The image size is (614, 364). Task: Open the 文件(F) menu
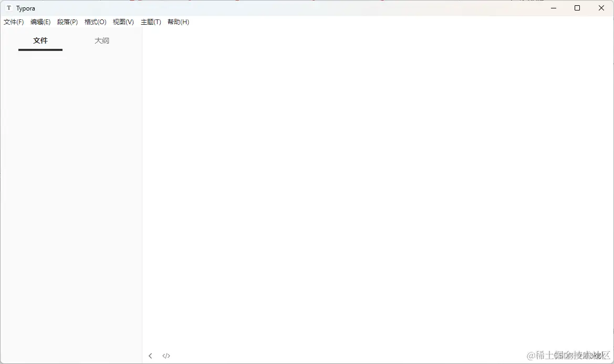(x=14, y=22)
